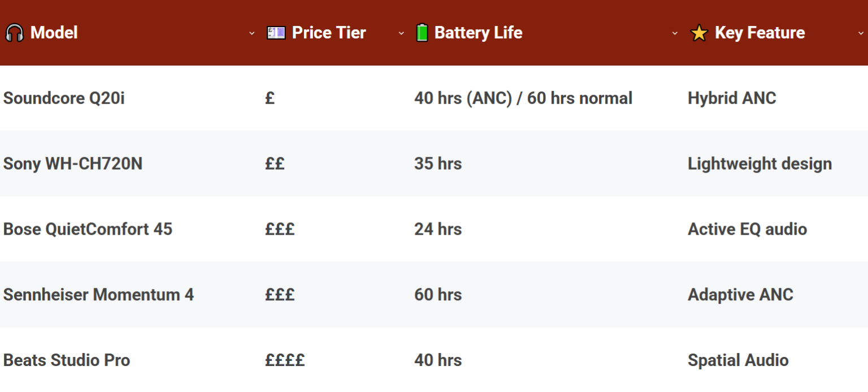Image resolution: width=868 pixels, height=392 pixels.
Task: Select the Soundcore Q20i model cell
Action: click(64, 98)
